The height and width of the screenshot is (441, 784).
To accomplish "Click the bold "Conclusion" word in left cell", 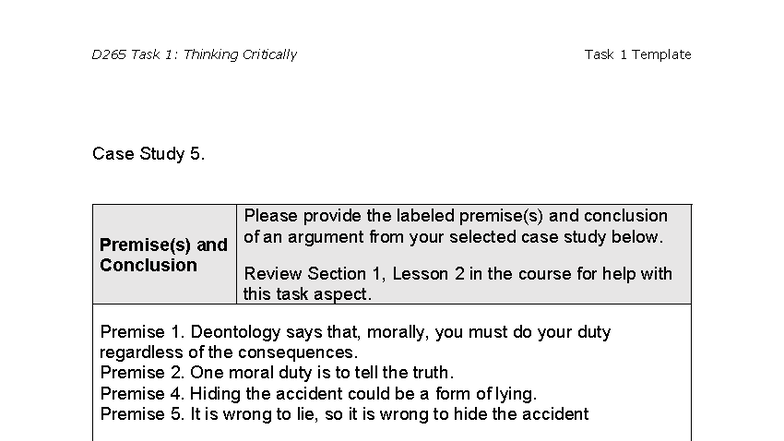I will 148,265.
